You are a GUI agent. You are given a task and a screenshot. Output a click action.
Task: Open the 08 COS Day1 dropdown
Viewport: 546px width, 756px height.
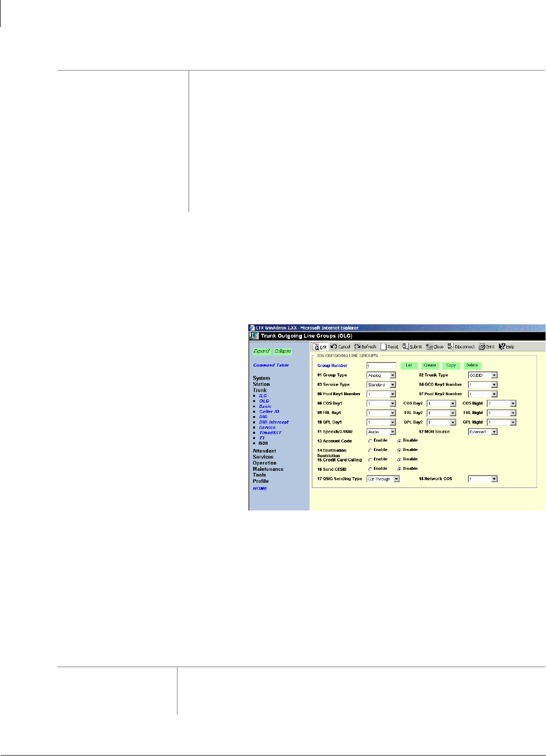pyautogui.click(x=381, y=404)
